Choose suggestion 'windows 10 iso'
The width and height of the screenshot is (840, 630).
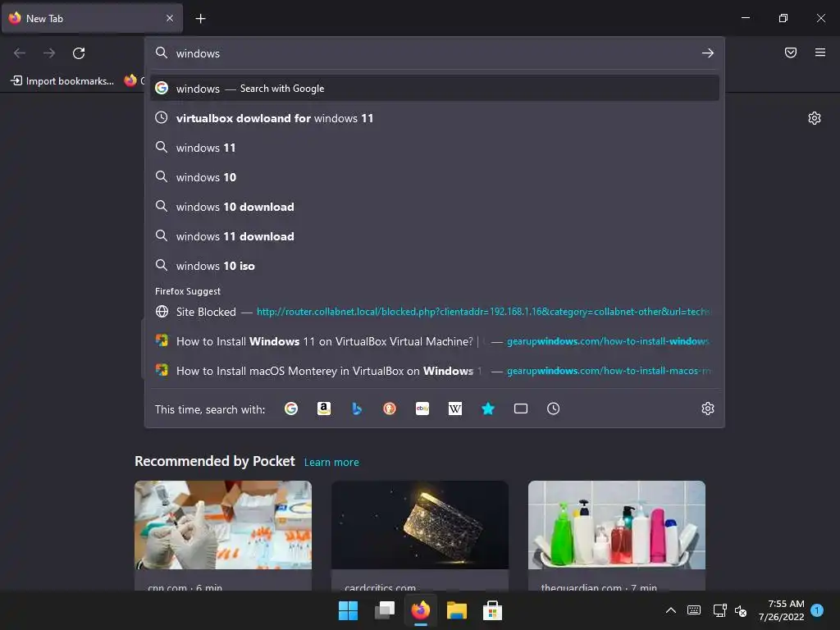tap(435, 266)
